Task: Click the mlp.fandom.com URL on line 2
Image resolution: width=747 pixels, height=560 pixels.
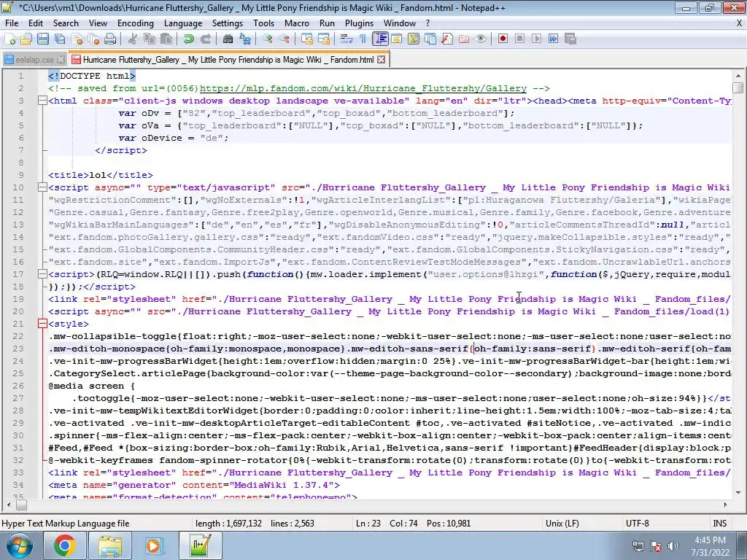Action: point(363,88)
